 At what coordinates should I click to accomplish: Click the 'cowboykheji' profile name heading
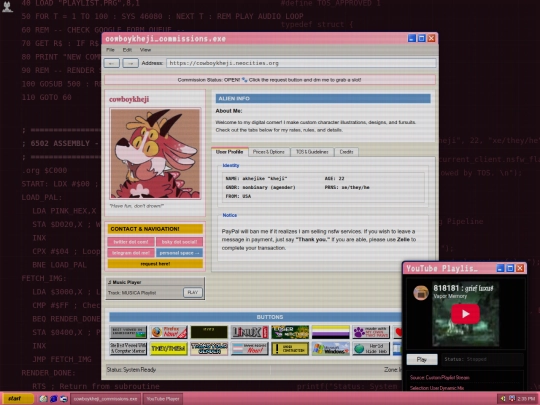(129, 100)
